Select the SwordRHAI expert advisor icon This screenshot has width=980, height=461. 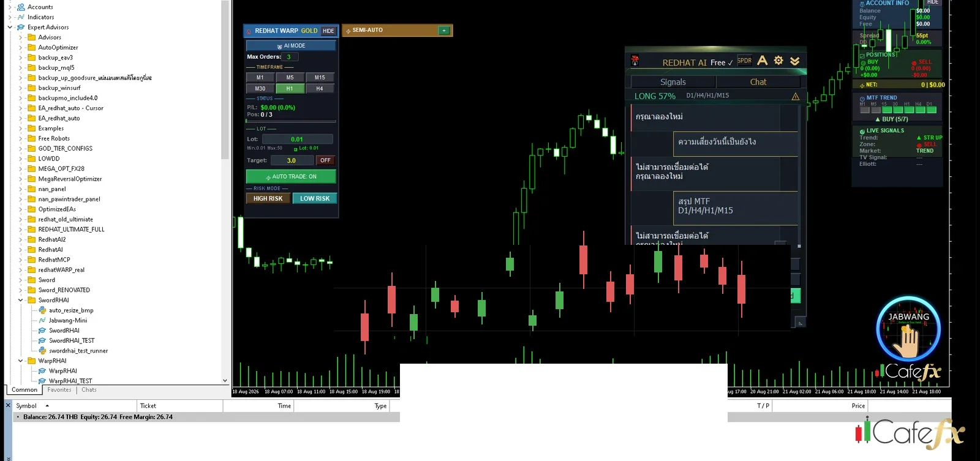42,331
